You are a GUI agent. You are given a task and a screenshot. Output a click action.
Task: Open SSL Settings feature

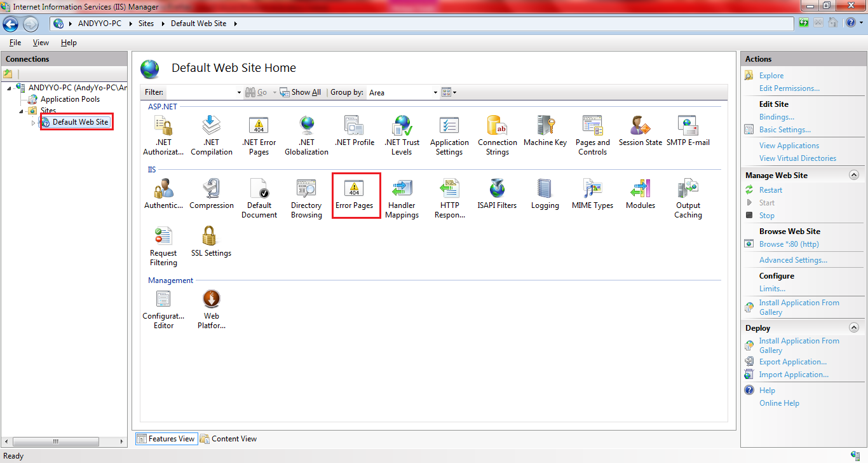point(212,242)
